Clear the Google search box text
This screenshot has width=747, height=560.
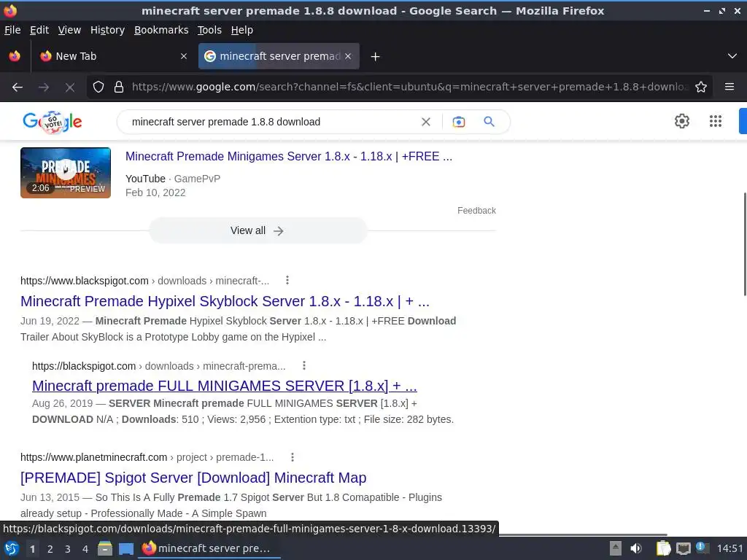(x=426, y=122)
